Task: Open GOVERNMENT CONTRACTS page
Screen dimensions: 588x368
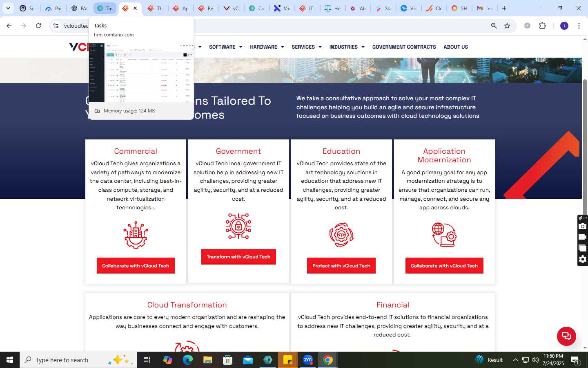Action: point(404,47)
